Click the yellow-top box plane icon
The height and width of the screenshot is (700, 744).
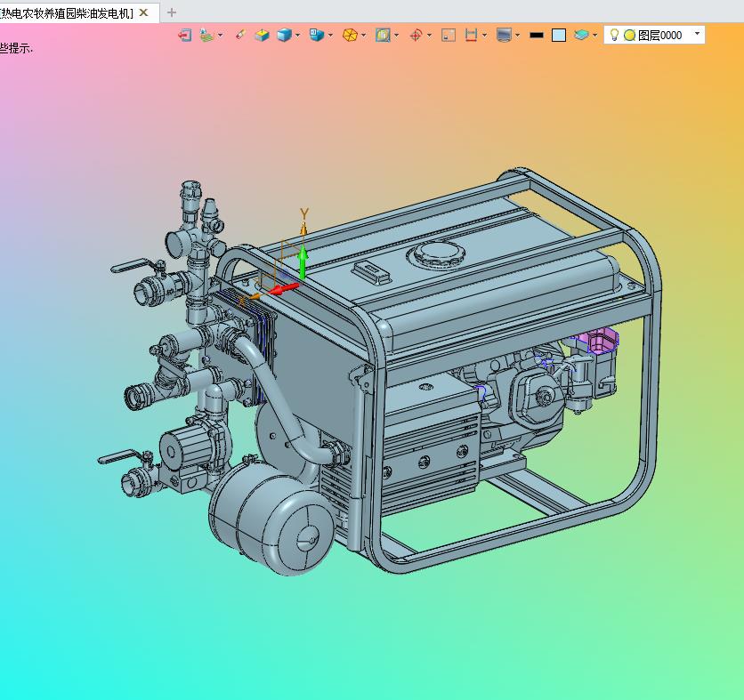(x=262, y=35)
